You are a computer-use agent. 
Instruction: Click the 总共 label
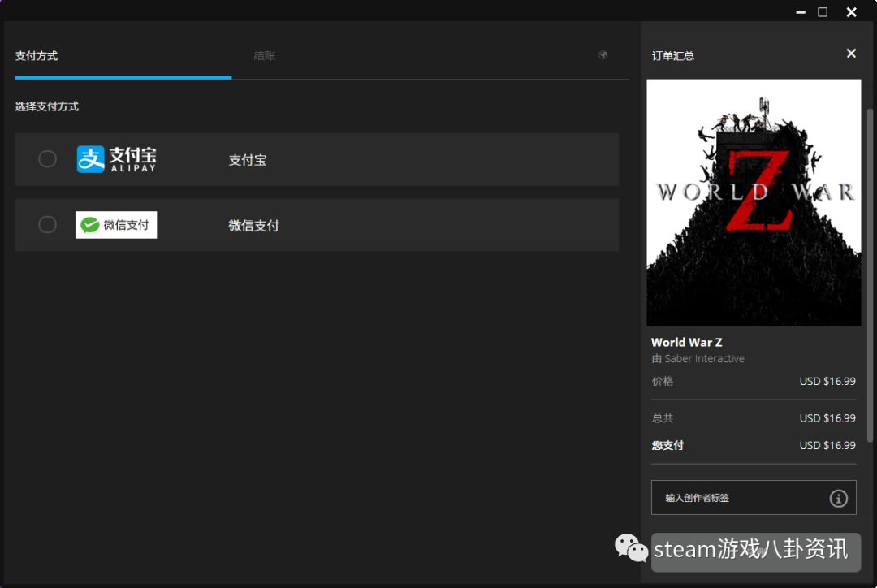tap(663, 418)
